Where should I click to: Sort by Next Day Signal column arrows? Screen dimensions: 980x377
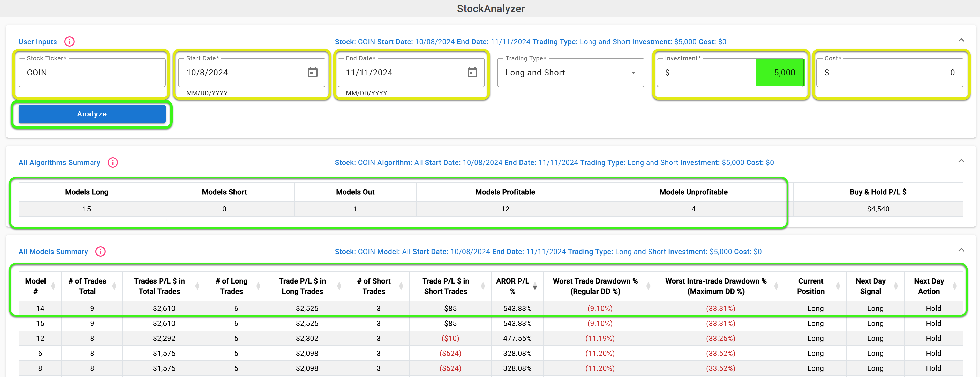895,286
